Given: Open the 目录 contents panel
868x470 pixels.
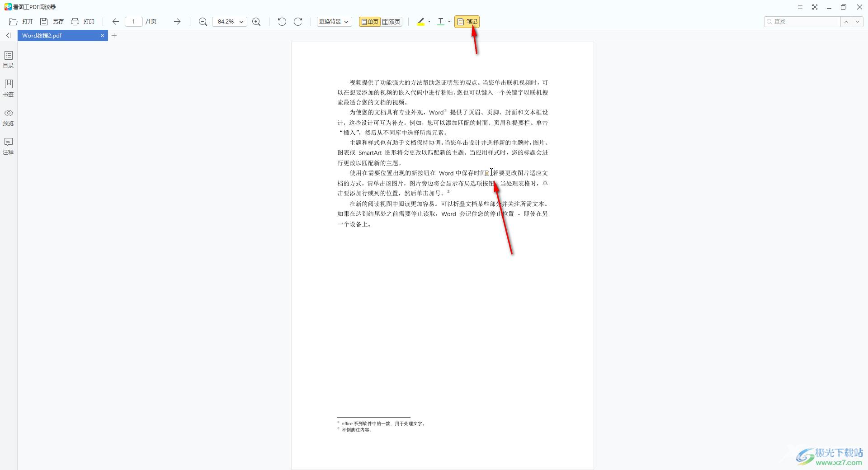Looking at the screenshot, I should coord(8,59).
